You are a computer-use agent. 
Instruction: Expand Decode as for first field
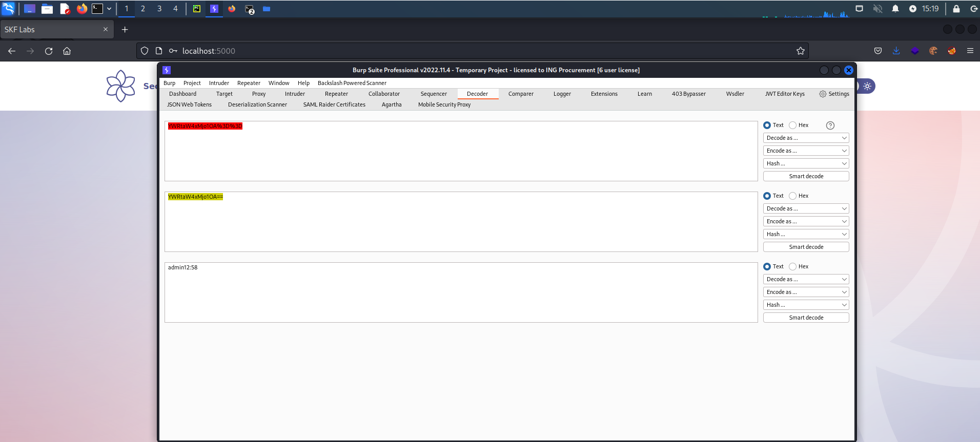pos(806,138)
